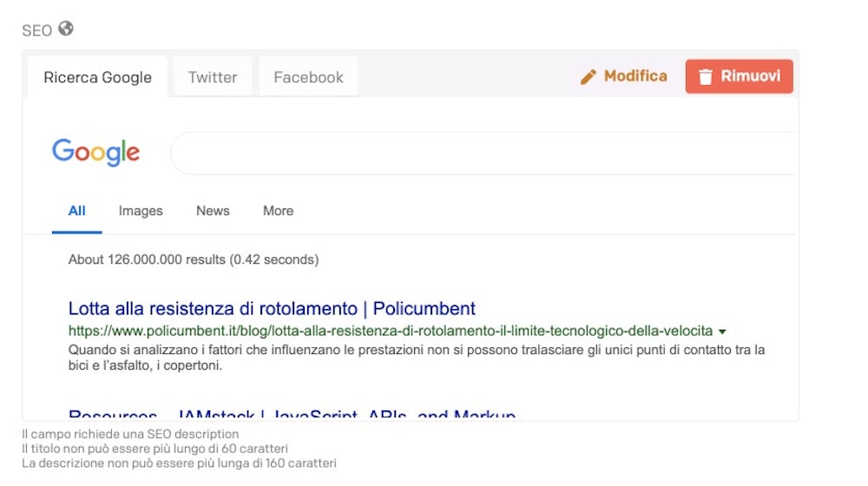The height and width of the screenshot is (486, 868).
Task: Click hint text Il campo richiede una SEO description
Action: [131, 434]
